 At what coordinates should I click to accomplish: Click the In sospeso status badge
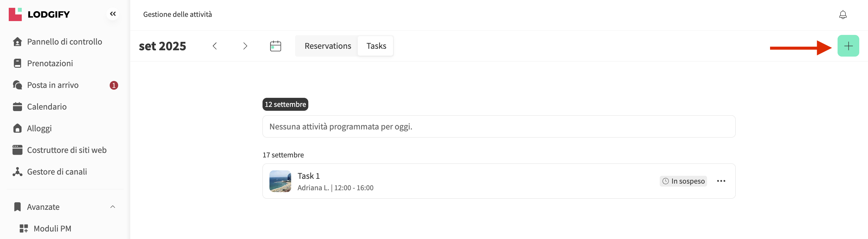(683, 181)
